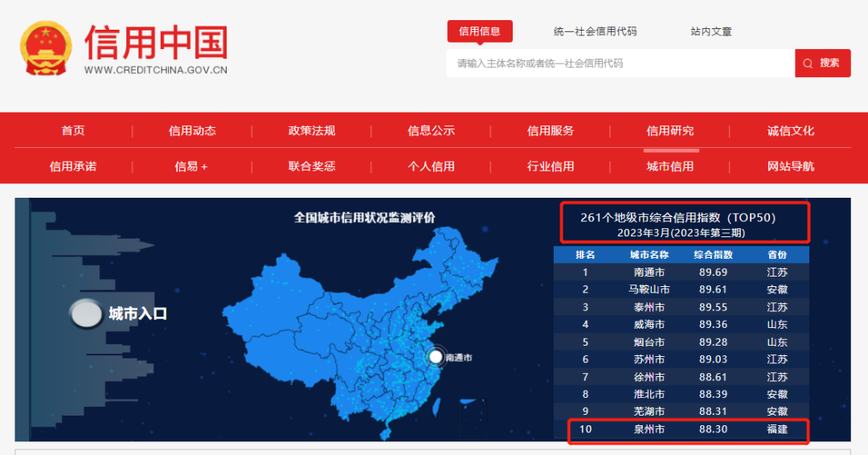Click the index value 89.55
868x455 pixels.
pos(713,307)
